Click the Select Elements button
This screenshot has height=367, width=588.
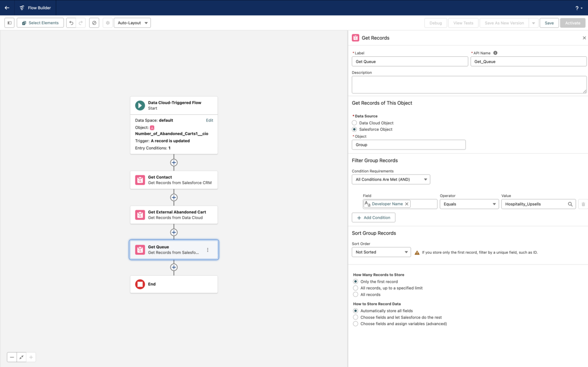coord(40,23)
